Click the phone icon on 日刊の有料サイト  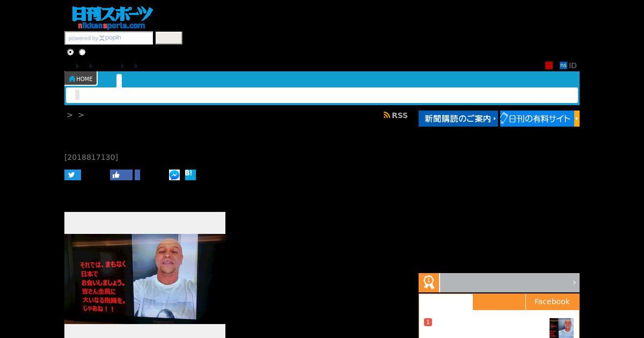click(x=504, y=119)
